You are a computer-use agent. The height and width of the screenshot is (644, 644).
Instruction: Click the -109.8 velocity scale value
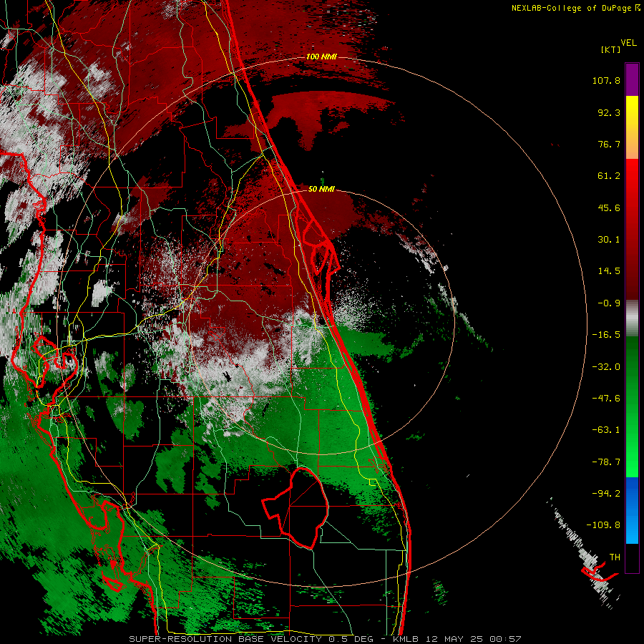click(x=603, y=525)
